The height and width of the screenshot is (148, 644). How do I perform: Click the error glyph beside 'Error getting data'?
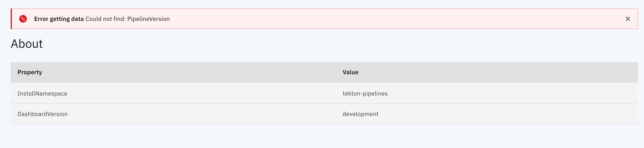23,19
